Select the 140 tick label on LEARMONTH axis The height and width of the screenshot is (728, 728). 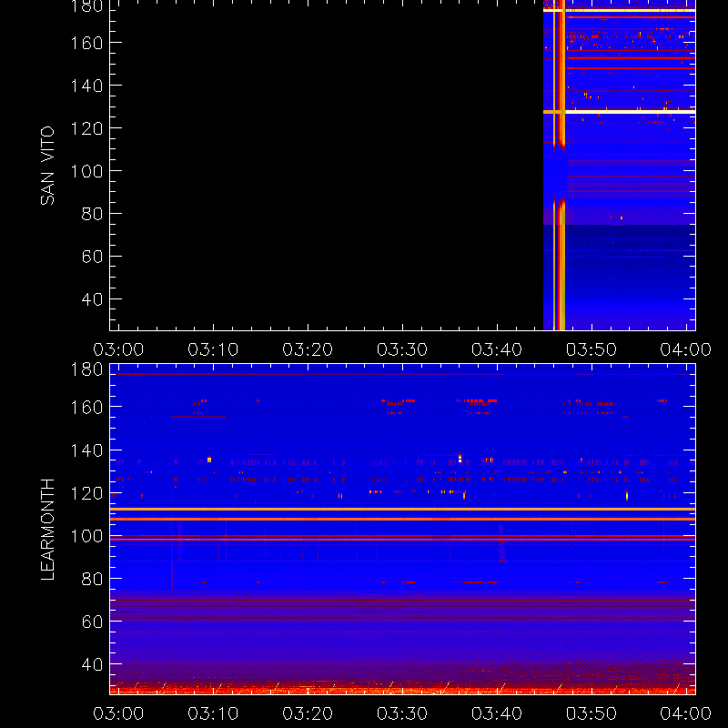coord(86,450)
